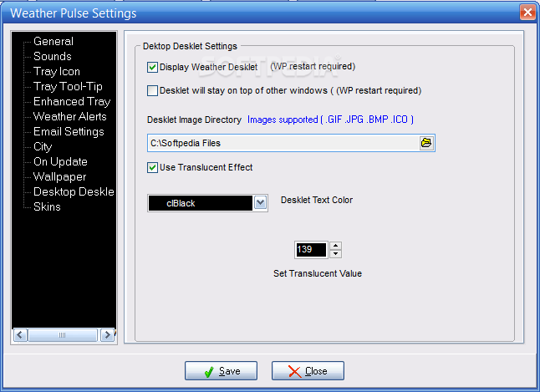
Task: Decrease translucent value with down arrow
Action: point(335,254)
